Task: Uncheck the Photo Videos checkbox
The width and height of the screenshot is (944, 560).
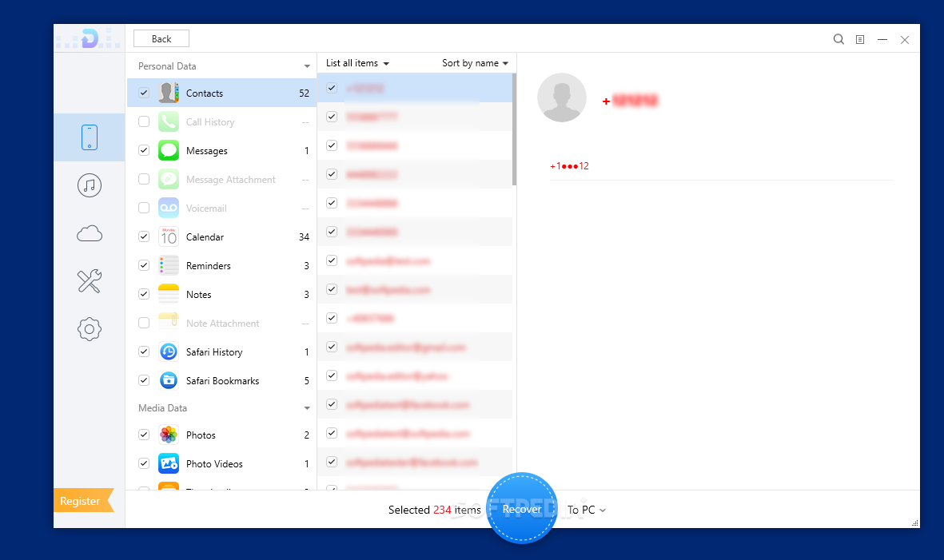Action: point(144,464)
